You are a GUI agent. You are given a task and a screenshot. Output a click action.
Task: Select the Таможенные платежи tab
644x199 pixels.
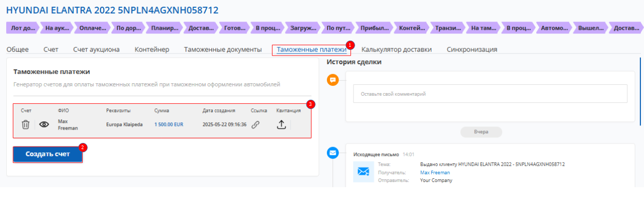(x=311, y=49)
